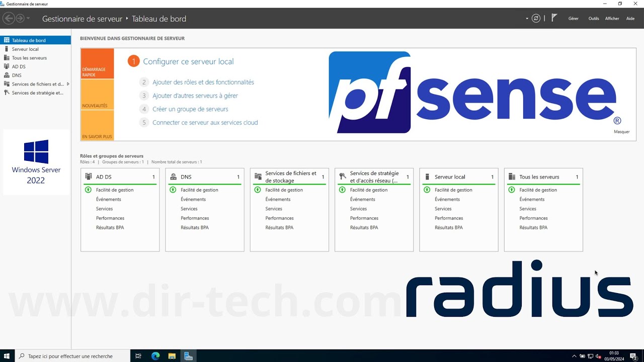
Task: Select Services de fichiers in the sidebar
Action: pyautogui.click(x=35, y=84)
